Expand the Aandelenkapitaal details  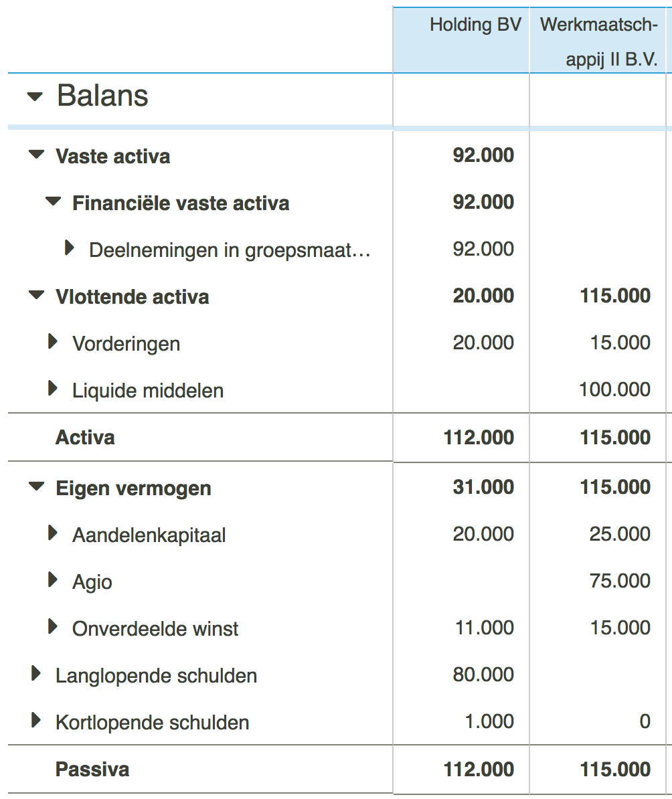[x=52, y=534]
